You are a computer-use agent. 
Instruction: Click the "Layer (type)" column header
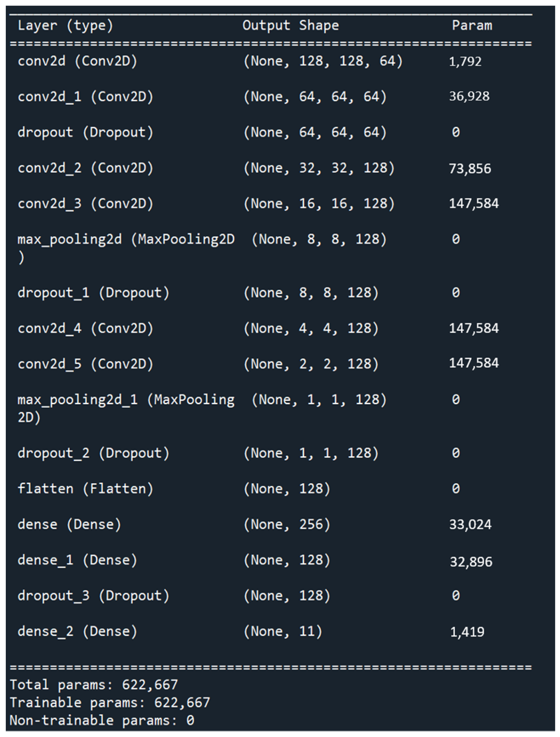point(65,26)
